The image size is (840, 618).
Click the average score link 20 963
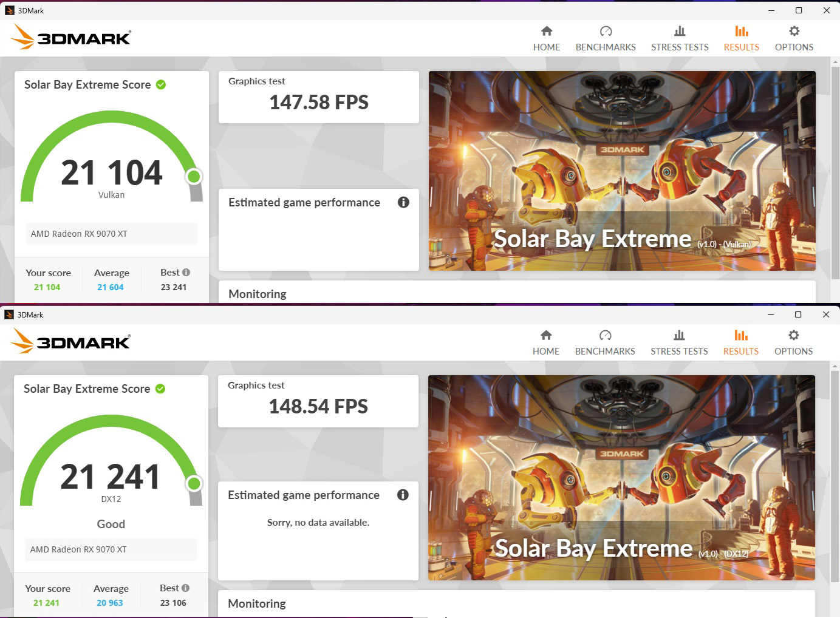pos(110,603)
